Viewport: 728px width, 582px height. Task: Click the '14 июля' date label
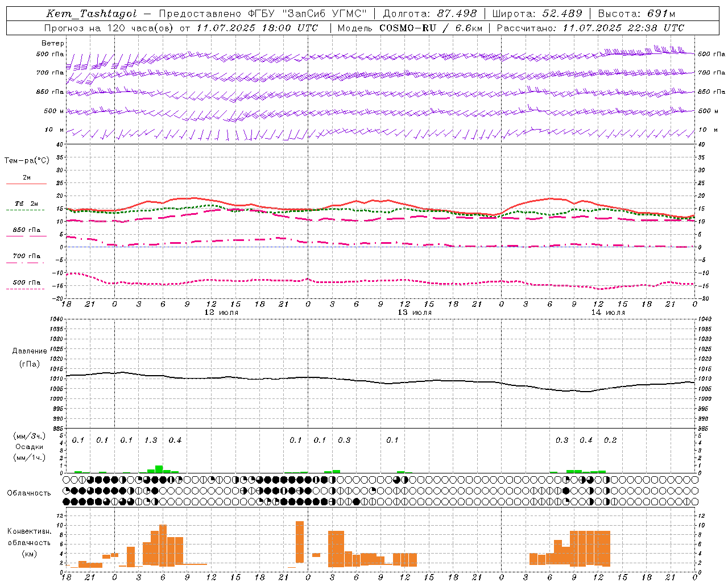(x=608, y=313)
